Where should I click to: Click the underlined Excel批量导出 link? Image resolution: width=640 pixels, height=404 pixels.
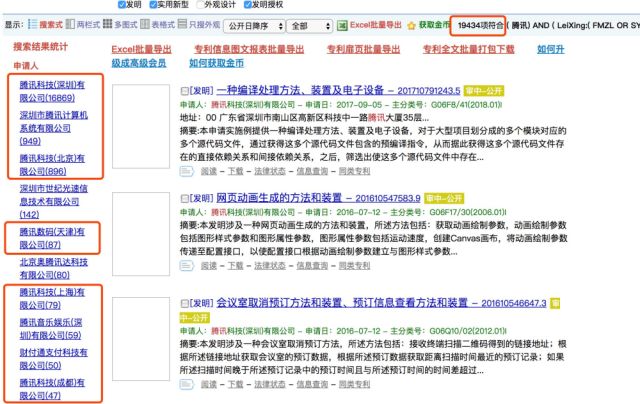pyautogui.click(x=141, y=49)
